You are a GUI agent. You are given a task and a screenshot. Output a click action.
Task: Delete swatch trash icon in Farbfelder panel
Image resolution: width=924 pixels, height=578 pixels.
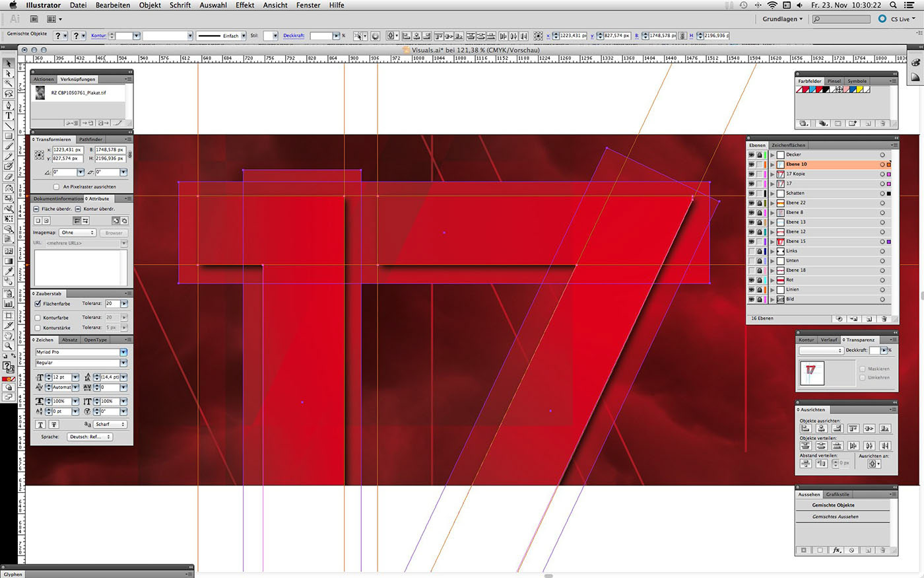882,124
